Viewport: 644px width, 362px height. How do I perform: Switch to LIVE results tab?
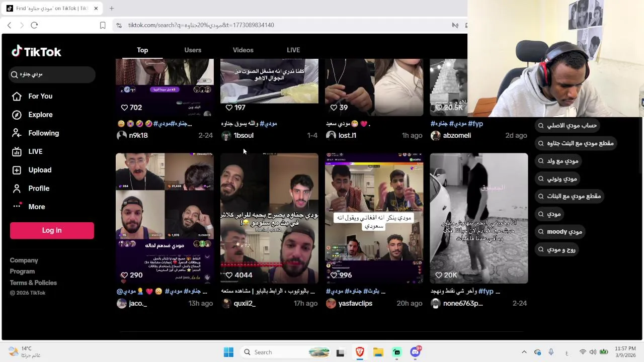coord(293,50)
